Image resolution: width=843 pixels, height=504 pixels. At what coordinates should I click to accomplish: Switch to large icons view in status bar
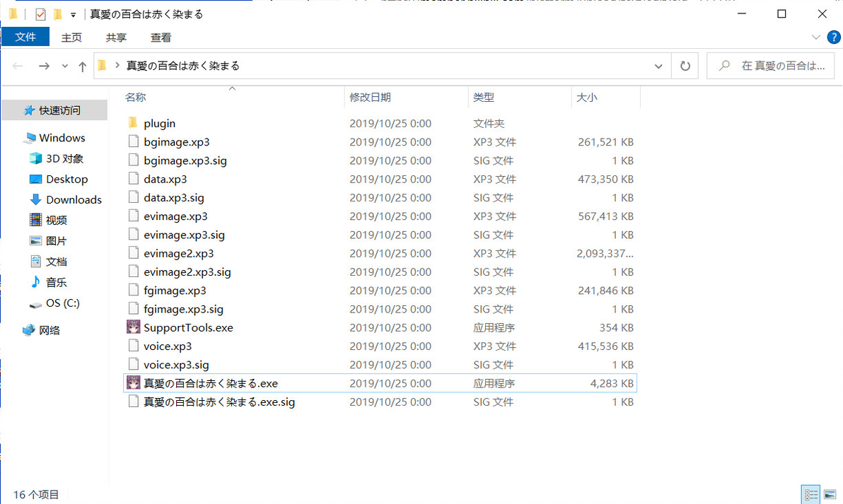pos(830,494)
